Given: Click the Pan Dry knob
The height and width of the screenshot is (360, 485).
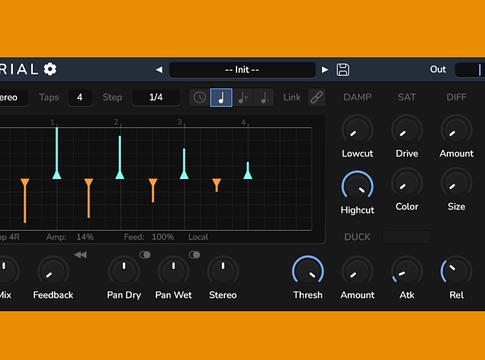Looking at the screenshot, I should point(124,272).
